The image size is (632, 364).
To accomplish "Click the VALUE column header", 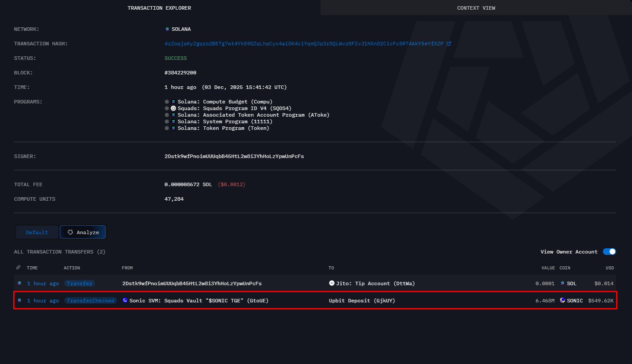I will click(548, 268).
